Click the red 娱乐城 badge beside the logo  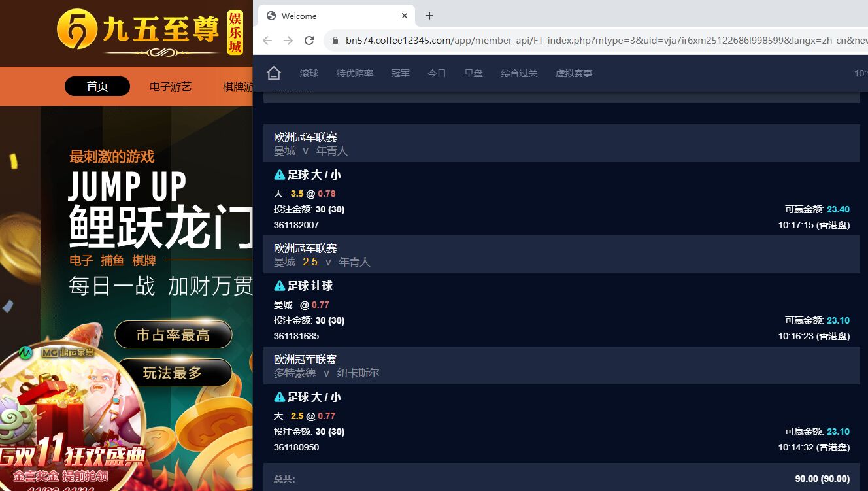[235, 32]
